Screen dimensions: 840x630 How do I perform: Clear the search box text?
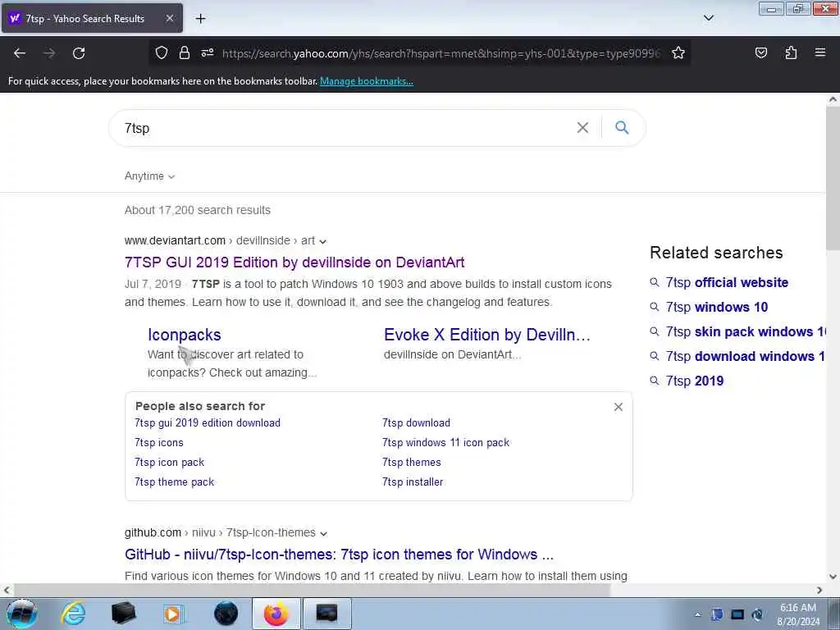coord(582,127)
